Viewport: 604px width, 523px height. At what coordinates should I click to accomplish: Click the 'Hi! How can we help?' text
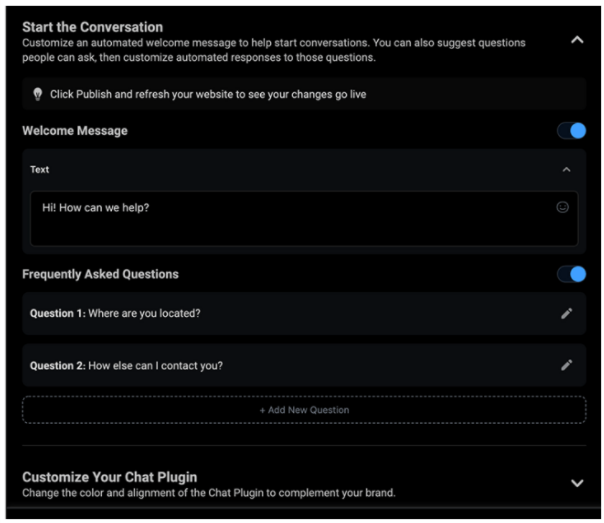(x=96, y=208)
